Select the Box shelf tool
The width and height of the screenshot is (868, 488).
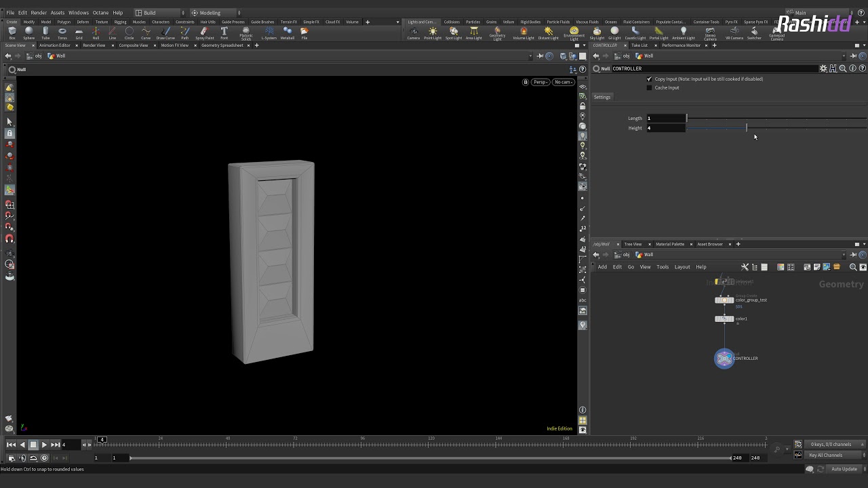click(12, 33)
